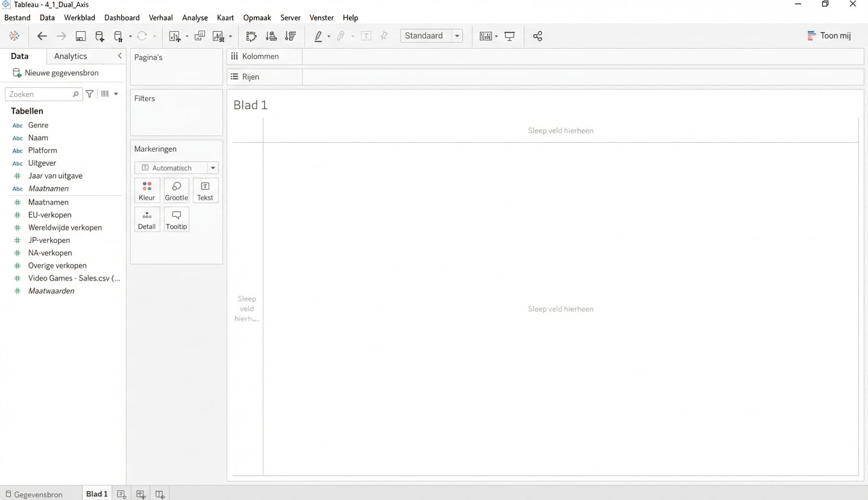Click the Share workbook icon
This screenshot has width=868, height=500.
537,36
